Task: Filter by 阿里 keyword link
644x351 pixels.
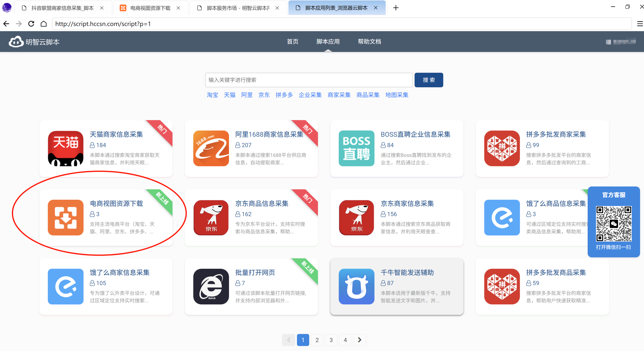Action: pos(247,95)
